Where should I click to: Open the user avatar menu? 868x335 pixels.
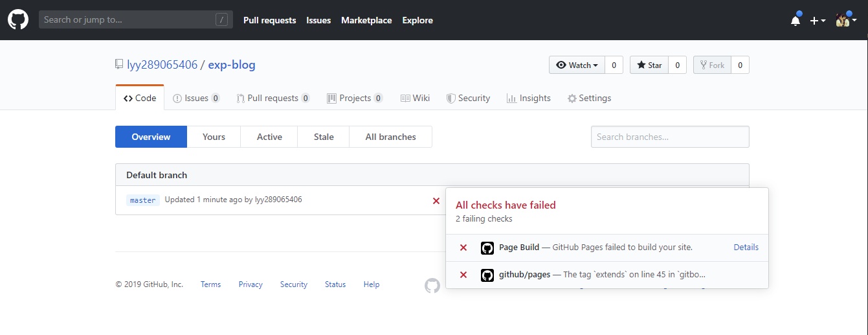846,20
